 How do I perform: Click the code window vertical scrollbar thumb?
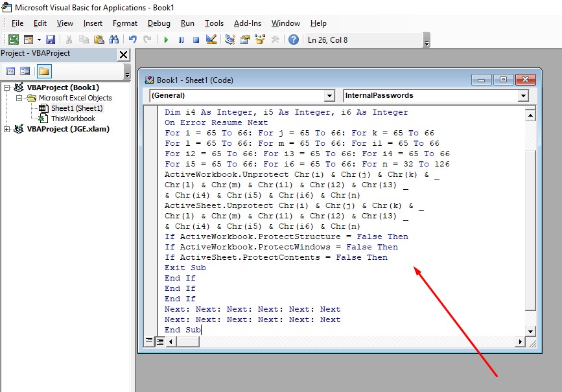[530, 231]
